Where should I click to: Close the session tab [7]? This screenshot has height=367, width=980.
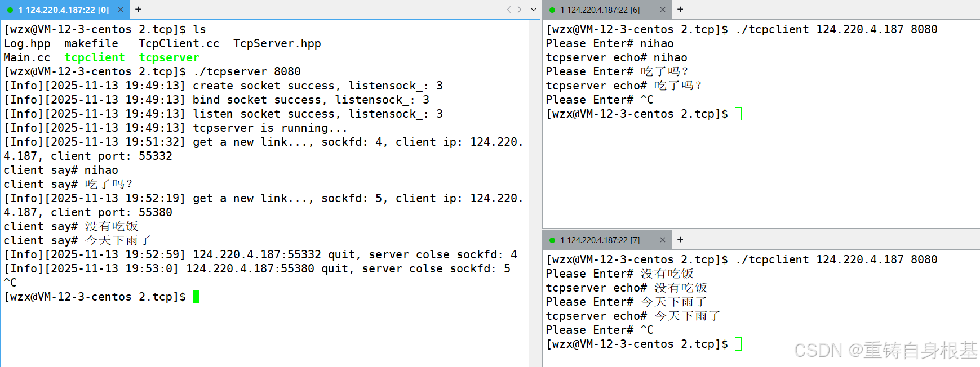pos(663,240)
